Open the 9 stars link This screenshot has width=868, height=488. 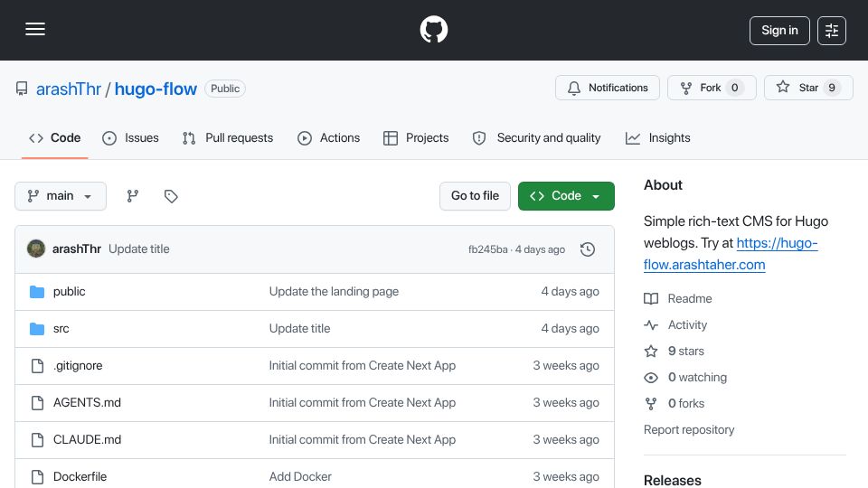[686, 352]
